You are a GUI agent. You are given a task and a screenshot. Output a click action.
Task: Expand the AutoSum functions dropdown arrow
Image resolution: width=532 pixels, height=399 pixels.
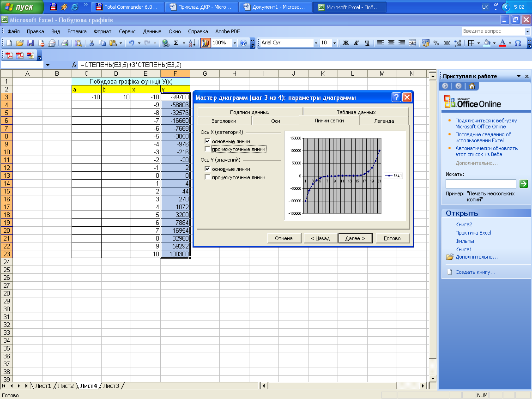pyautogui.click(x=183, y=43)
